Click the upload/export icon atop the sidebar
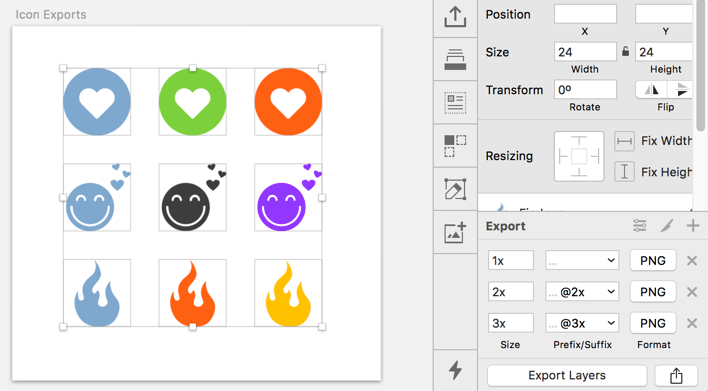The width and height of the screenshot is (708, 391). (x=455, y=17)
